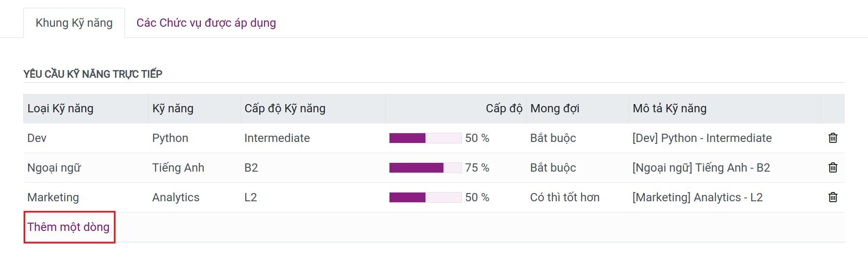Open the Có thì tốt hơn expectation cell
The image size is (868, 264).
pos(565,197)
